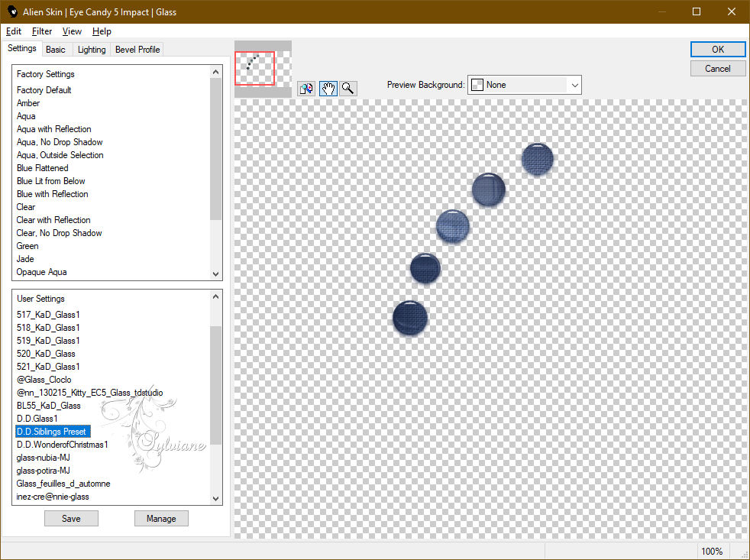Select @nn_130215_Kitty_EC5_Glass_tdstudio setting

pos(89,393)
